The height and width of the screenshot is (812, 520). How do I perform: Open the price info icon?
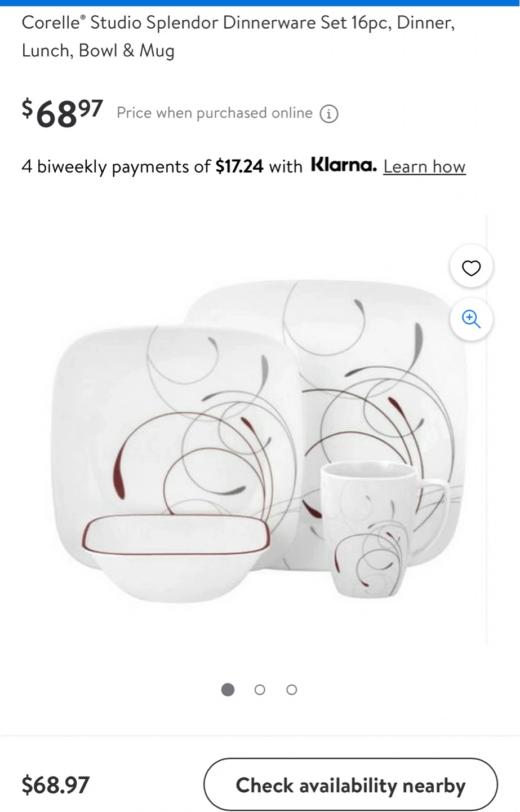point(329,114)
